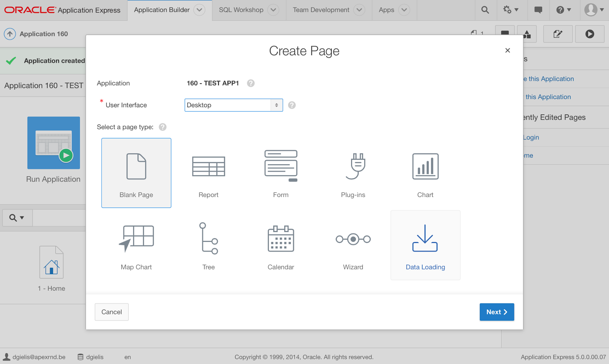Click the dgielis workspace in footer
Screen dimensions: 609x364
[x=91, y=357]
